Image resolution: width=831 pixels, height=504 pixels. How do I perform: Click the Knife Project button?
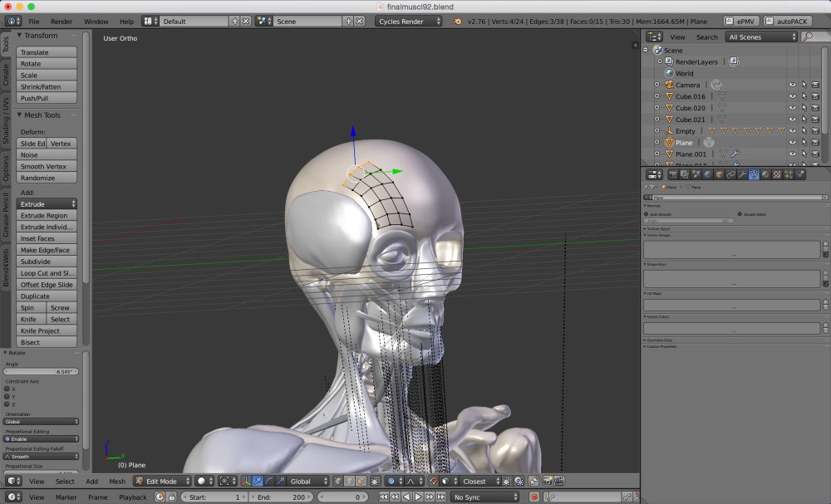pyautogui.click(x=47, y=331)
